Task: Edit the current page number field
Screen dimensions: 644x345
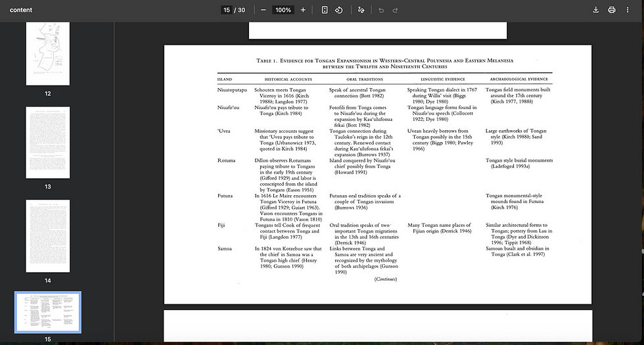Action: tap(226, 10)
